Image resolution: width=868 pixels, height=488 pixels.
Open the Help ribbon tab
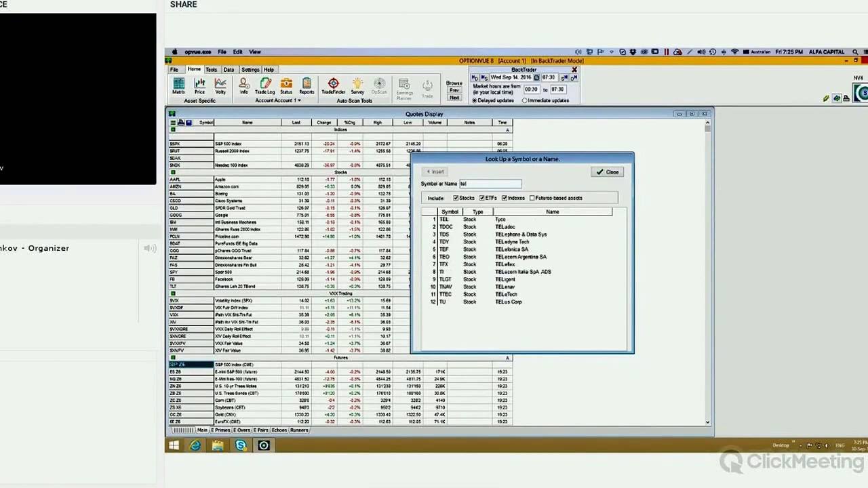pyautogui.click(x=269, y=69)
